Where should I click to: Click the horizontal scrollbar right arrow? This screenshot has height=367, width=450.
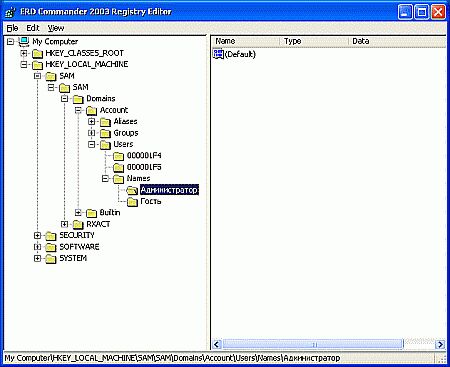[x=441, y=344]
